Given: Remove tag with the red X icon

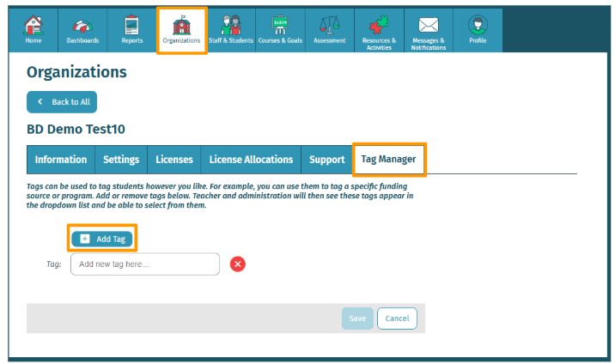Looking at the screenshot, I should point(238,264).
